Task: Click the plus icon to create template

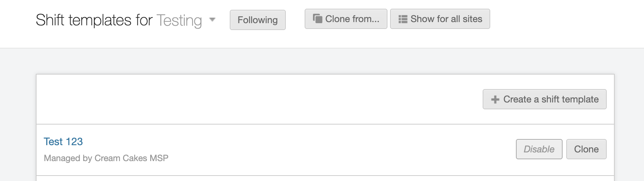Action: pyautogui.click(x=495, y=100)
